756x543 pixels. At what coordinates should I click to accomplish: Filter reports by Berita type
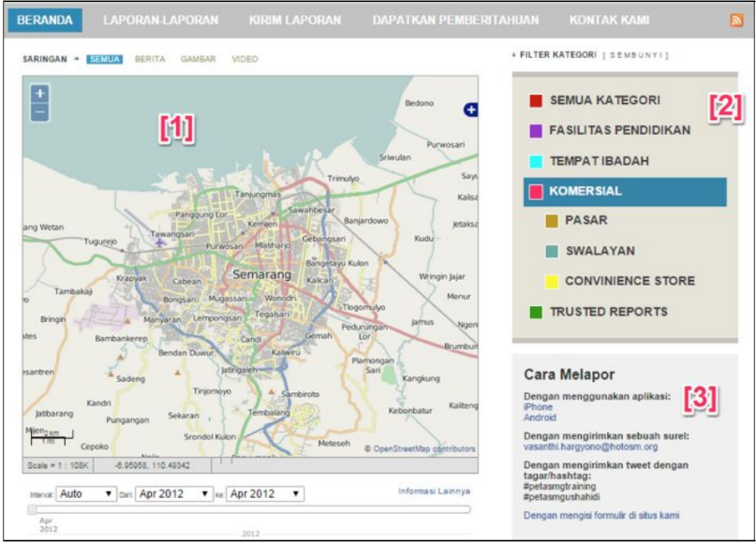coord(150,59)
